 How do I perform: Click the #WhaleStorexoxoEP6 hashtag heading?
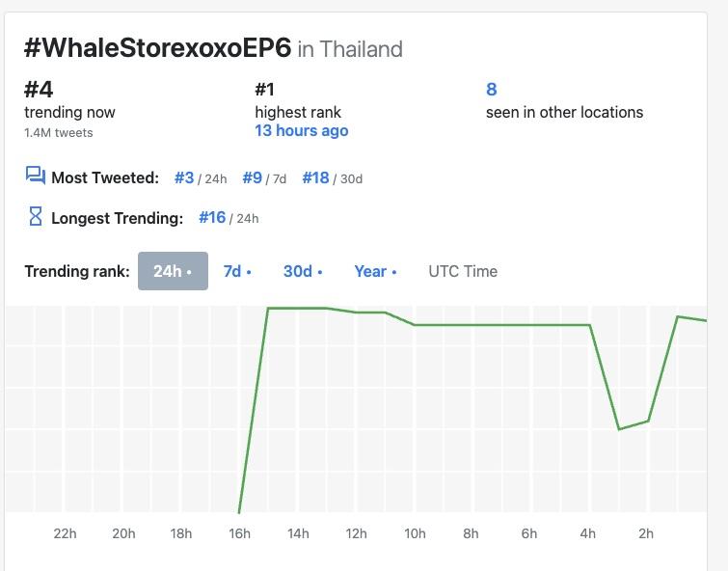[x=157, y=47]
